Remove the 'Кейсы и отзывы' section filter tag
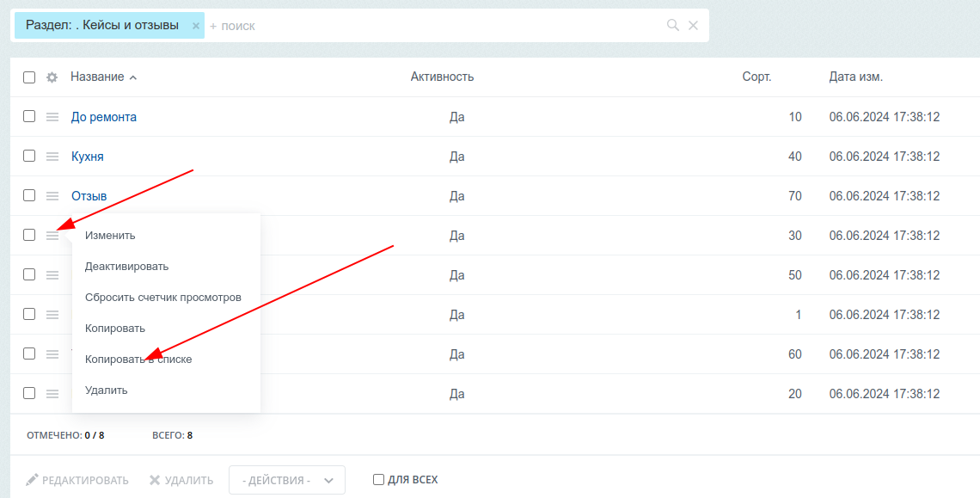 click(196, 27)
